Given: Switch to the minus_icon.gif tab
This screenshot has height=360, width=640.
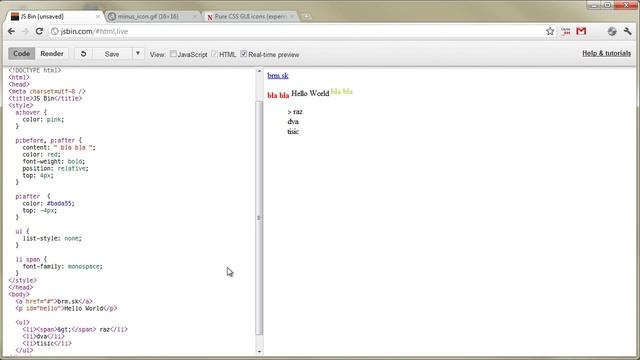Looking at the screenshot, I should click(x=151, y=17).
